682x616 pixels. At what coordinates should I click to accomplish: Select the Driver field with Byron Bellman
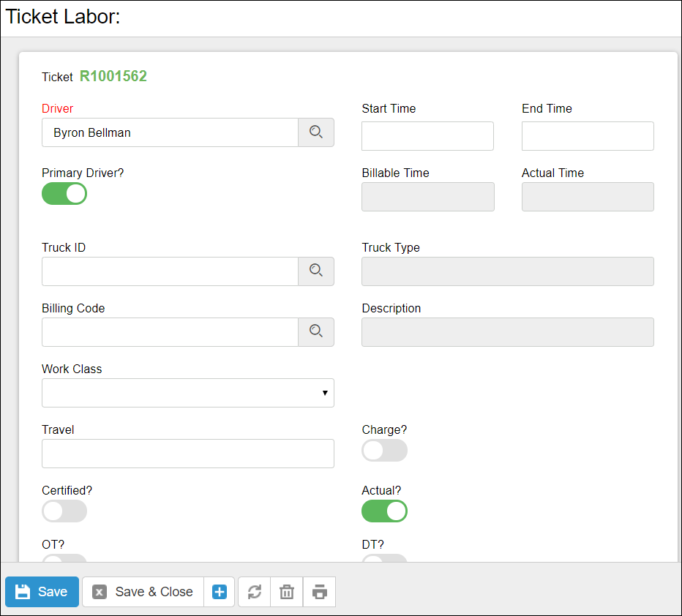170,132
